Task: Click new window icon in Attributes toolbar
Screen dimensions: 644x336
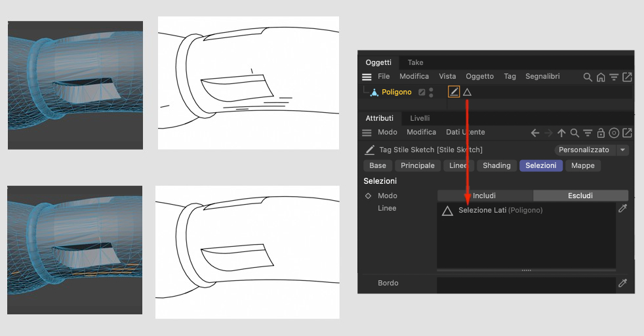Action: pos(627,133)
